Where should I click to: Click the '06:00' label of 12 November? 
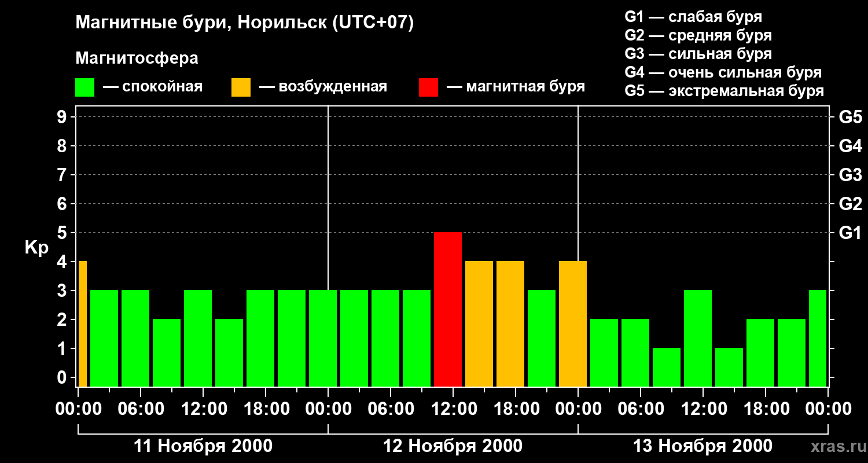click(391, 409)
